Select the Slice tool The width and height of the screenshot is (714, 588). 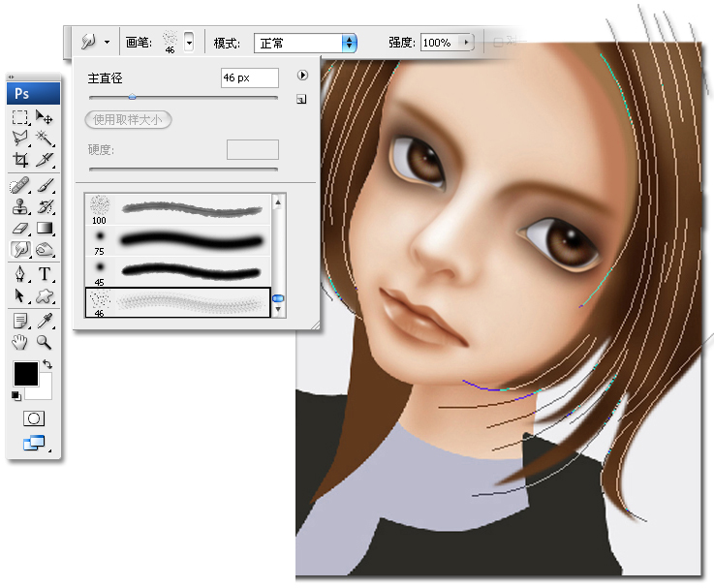[45, 160]
